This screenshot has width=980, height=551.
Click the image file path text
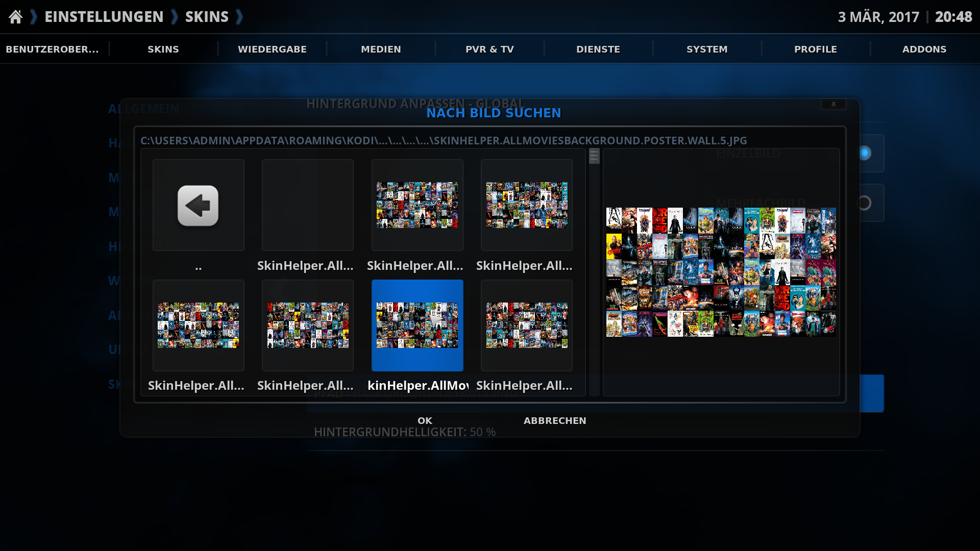[444, 141]
